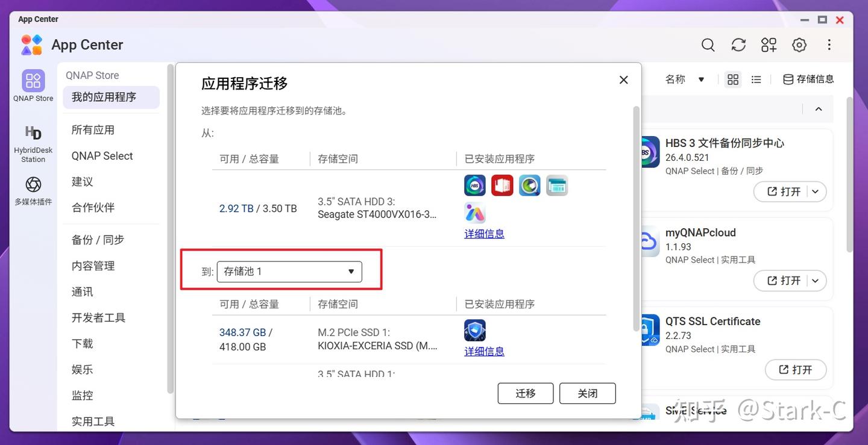868x445 pixels.
Task: Click the myQNAPcloud app title
Action: (700, 232)
